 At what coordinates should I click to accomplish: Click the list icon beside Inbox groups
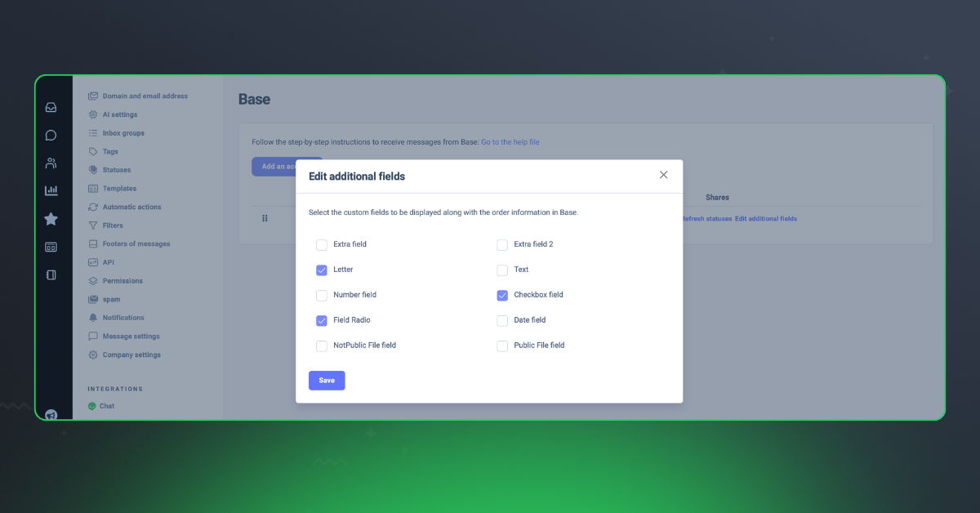(93, 133)
